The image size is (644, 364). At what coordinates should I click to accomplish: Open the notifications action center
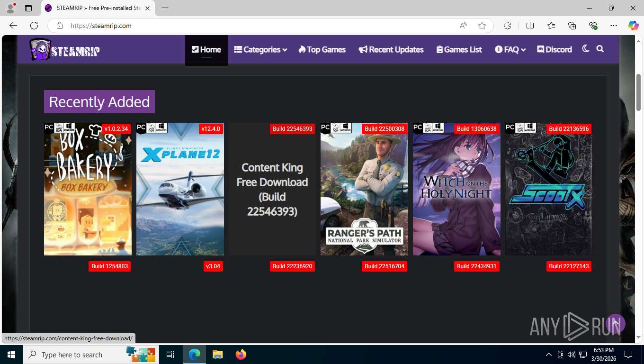(628, 355)
